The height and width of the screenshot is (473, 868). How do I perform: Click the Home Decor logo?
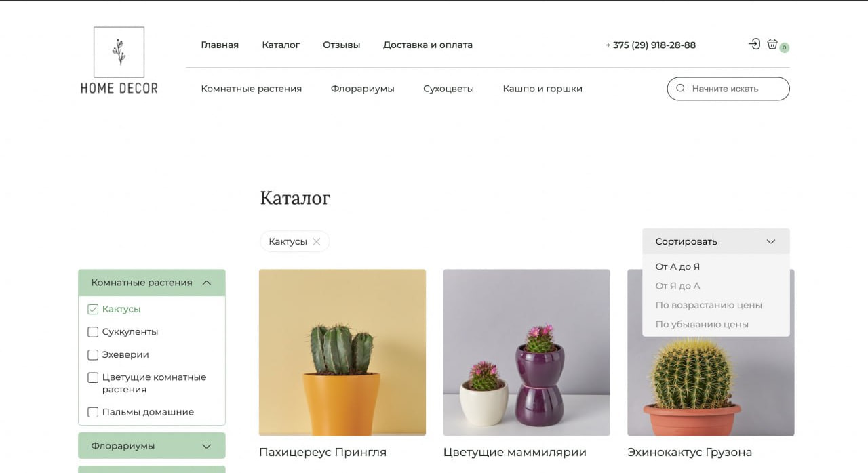pyautogui.click(x=119, y=60)
